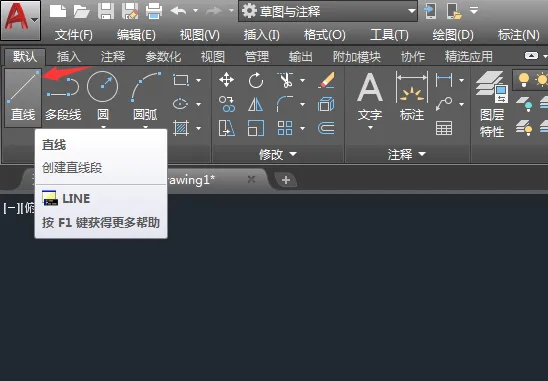548x381 pixels.
Task: Expand the 修改 panel
Action: click(x=278, y=154)
